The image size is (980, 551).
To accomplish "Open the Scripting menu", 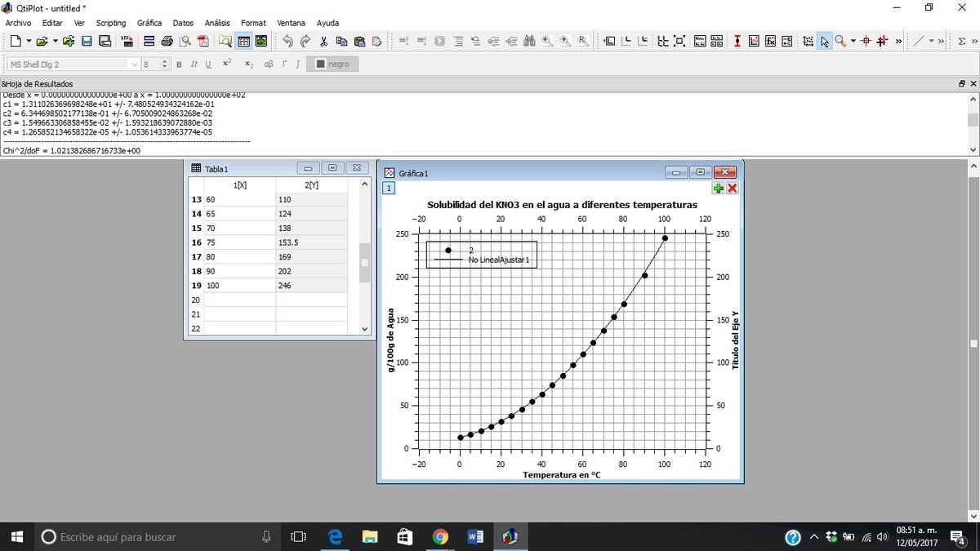I will (x=111, y=23).
